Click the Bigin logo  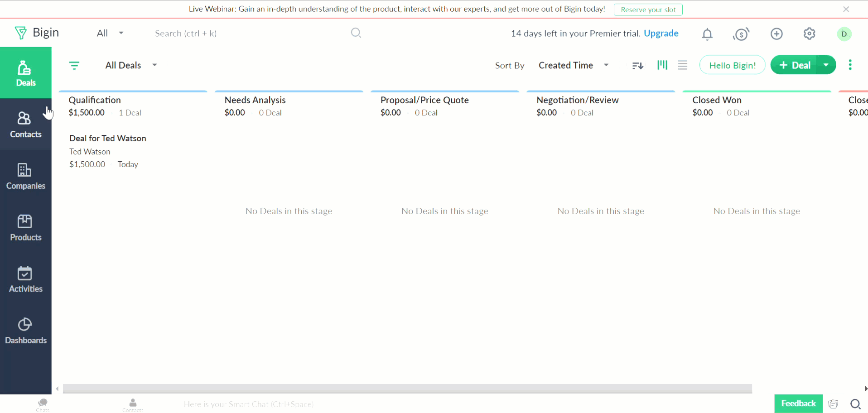pyautogui.click(x=37, y=33)
